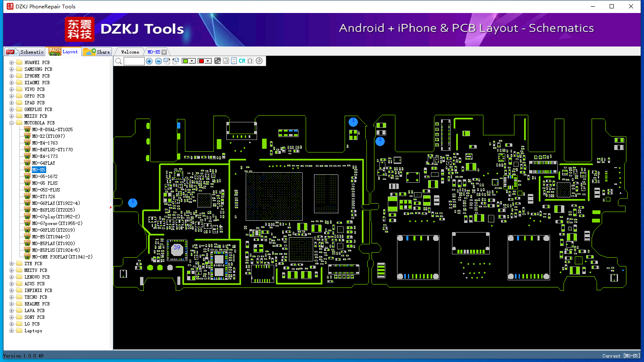
Task: Close the MO-K5 tab
Action: click(164, 52)
